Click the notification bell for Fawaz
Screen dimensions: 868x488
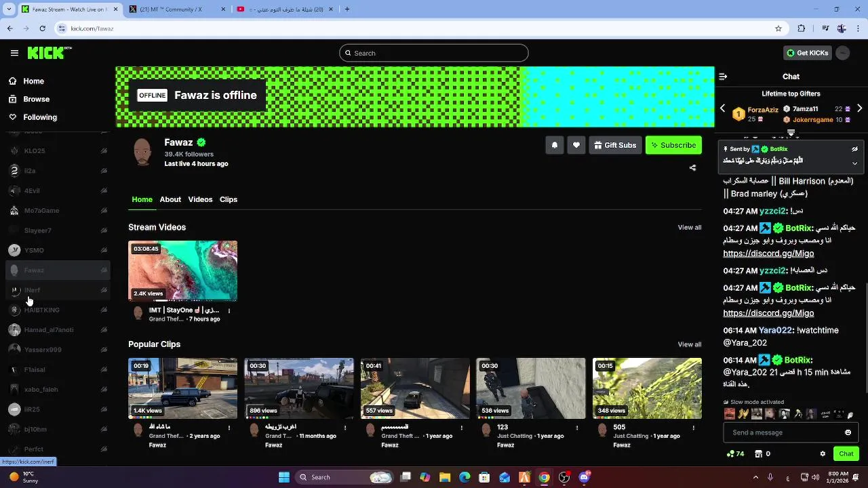click(x=555, y=145)
